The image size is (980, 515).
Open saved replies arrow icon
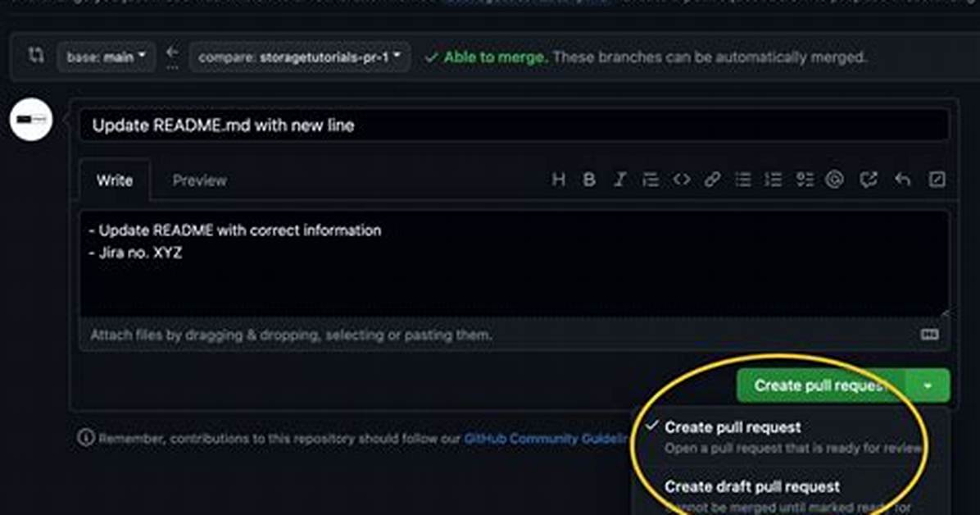click(902, 180)
